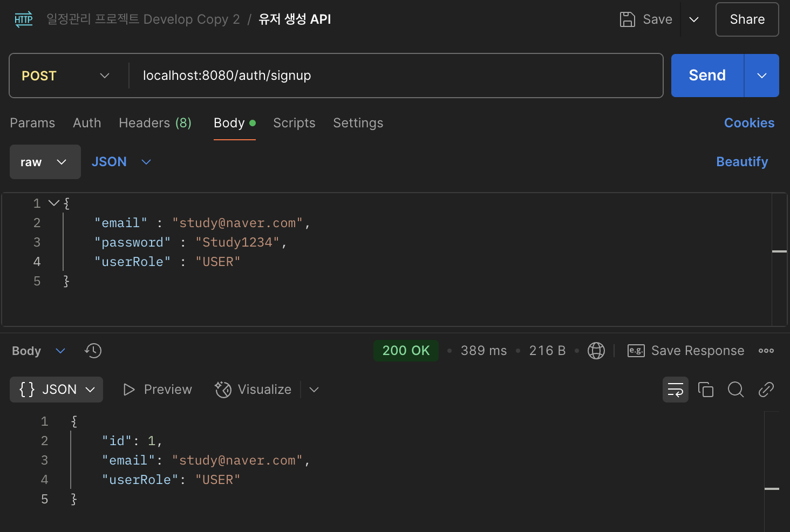The height and width of the screenshot is (532, 790).
Task: Open the Headers (8) tab
Action: pos(155,123)
